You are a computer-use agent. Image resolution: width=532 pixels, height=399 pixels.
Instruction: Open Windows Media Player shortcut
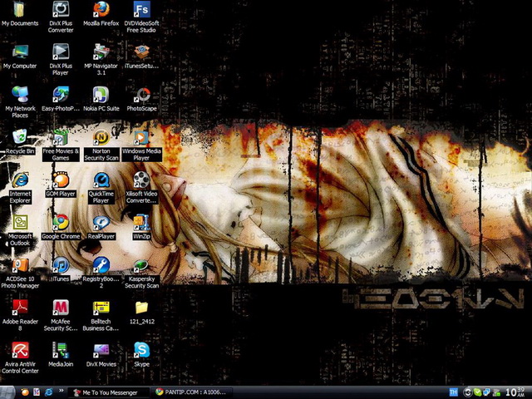pos(141,137)
